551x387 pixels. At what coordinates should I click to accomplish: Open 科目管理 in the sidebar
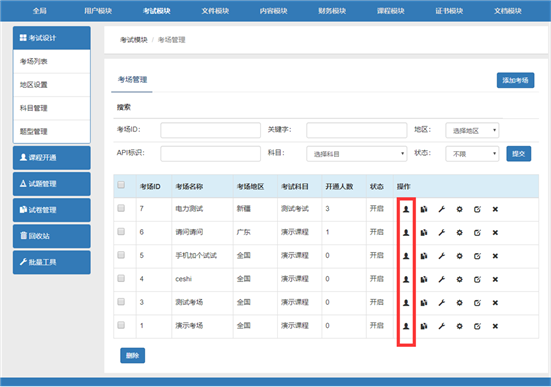[x=52, y=108]
